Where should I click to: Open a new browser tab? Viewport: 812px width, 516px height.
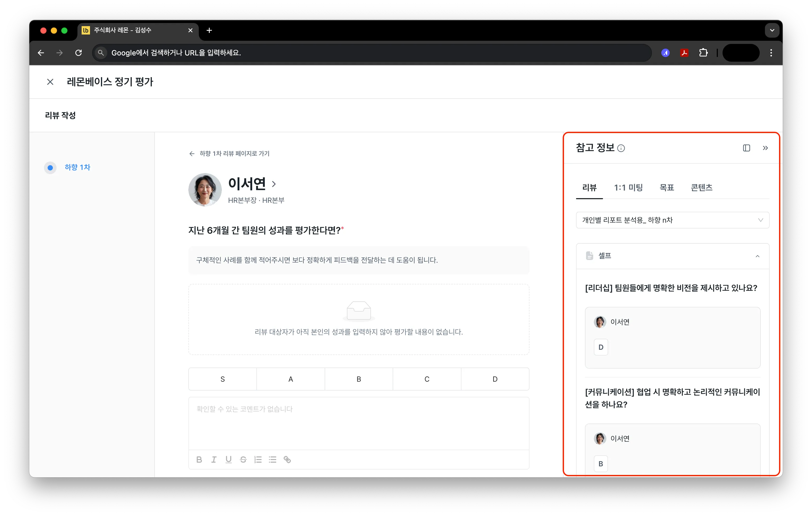point(209,30)
